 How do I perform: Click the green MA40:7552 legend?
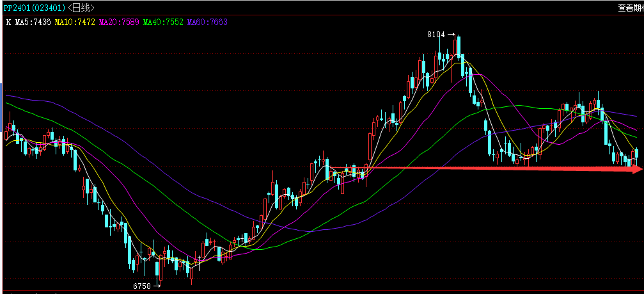pos(163,22)
